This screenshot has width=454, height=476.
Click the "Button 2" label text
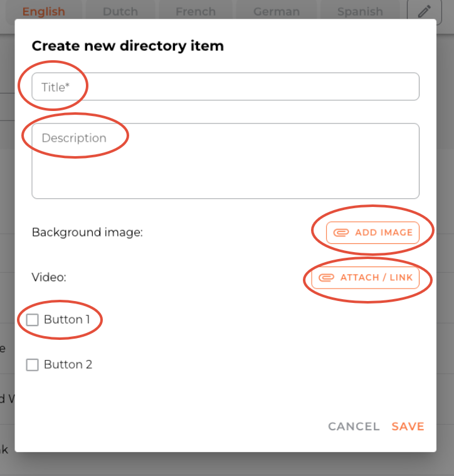(x=68, y=365)
